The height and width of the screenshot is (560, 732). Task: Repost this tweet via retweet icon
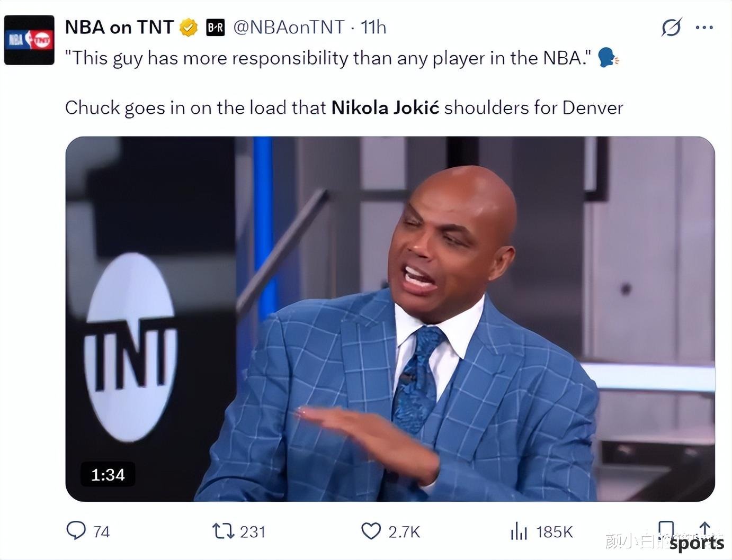click(x=223, y=531)
